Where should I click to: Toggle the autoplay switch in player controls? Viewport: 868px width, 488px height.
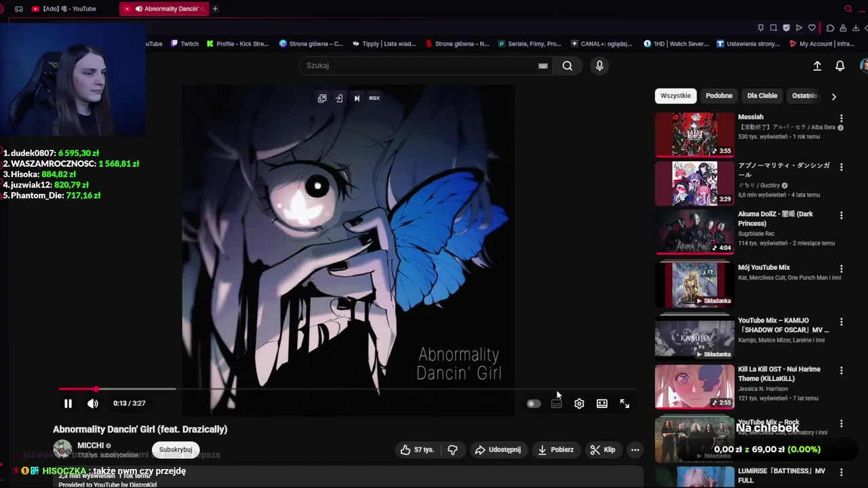tap(534, 403)
